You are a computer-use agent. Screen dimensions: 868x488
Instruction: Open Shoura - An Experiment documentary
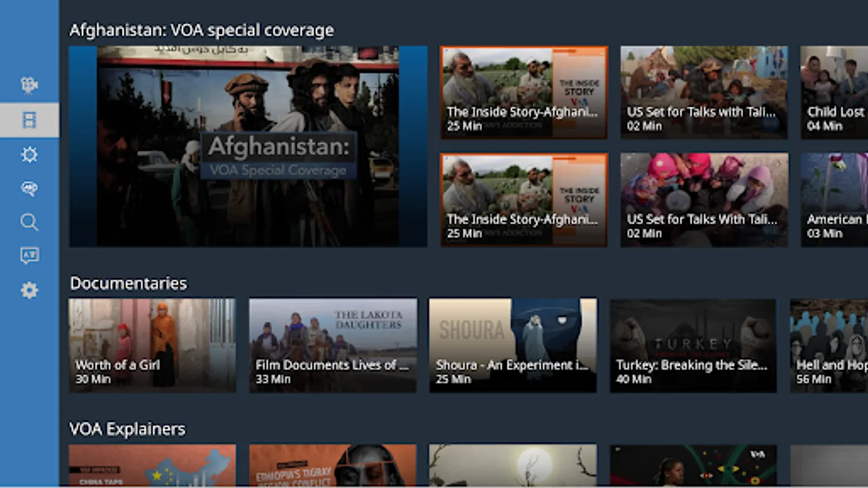tap(513, 345)
